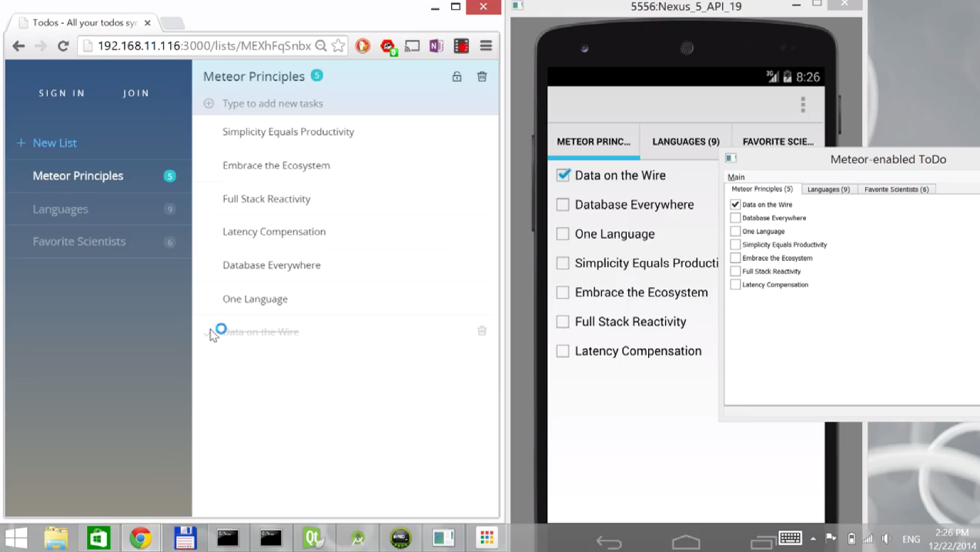Reload the page in Chrome
This screenshot has width=980, height=552.
coord(64,46)
